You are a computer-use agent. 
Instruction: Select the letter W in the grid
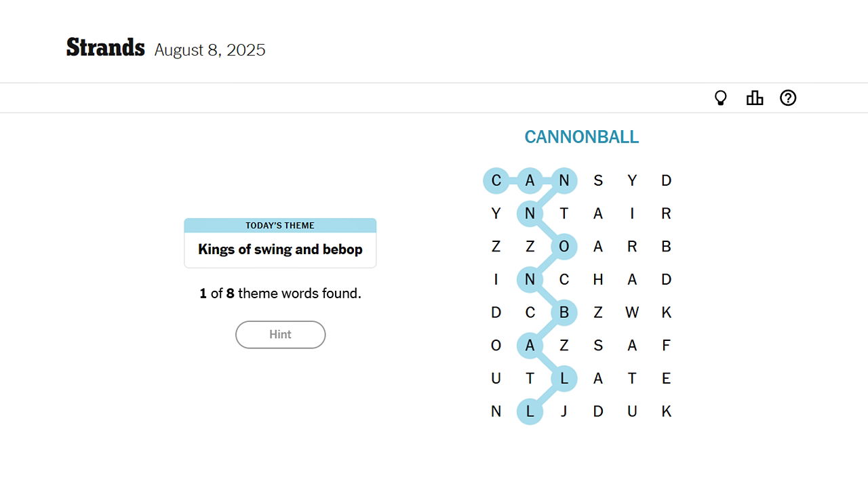632,312
